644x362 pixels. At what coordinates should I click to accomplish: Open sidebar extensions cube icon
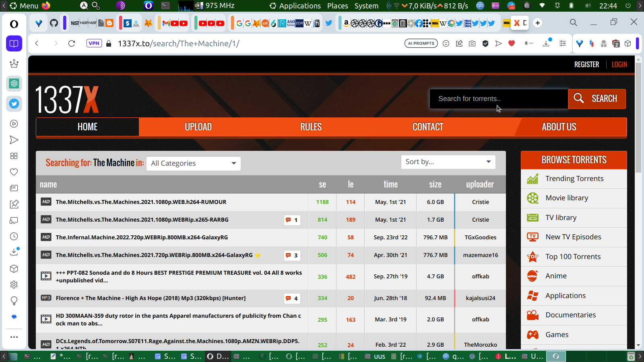(14, 269)
